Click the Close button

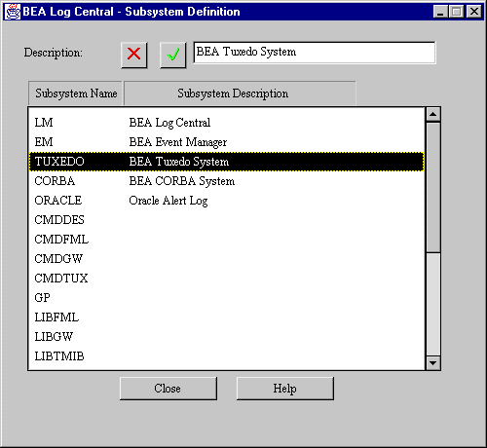coord(169,389)
